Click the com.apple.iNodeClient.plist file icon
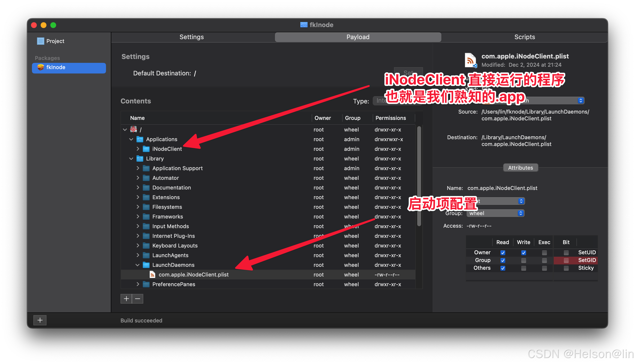 coord(152,275)
